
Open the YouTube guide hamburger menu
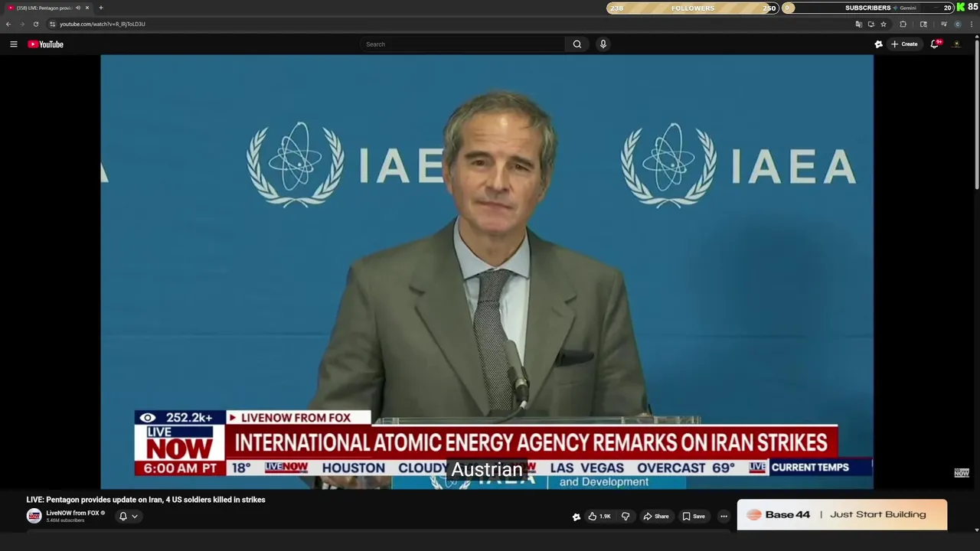click(13, 44)
